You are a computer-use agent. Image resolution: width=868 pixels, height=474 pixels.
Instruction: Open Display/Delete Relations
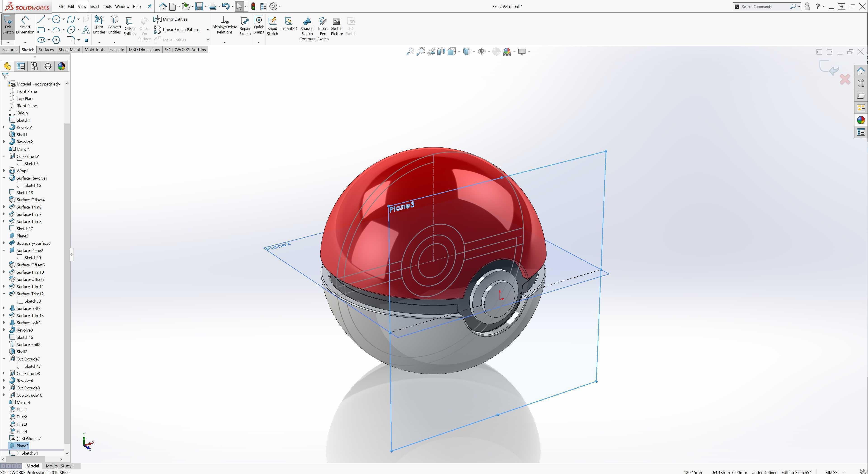click(x=224, y=25)
